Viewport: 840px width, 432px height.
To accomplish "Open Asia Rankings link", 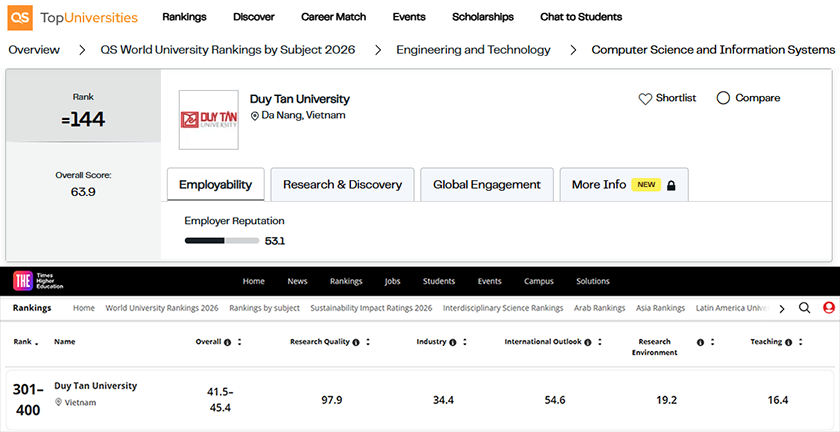I will click(661, 308).
